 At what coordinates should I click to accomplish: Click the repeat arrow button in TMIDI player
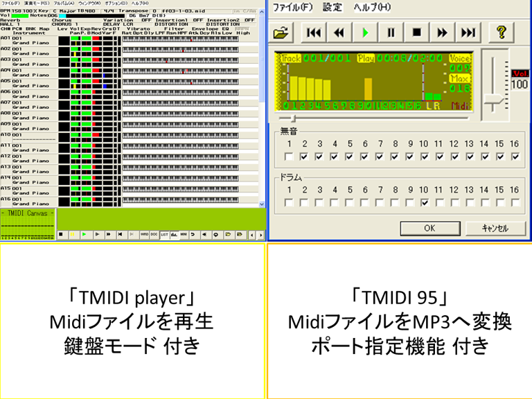pos(193,234)
